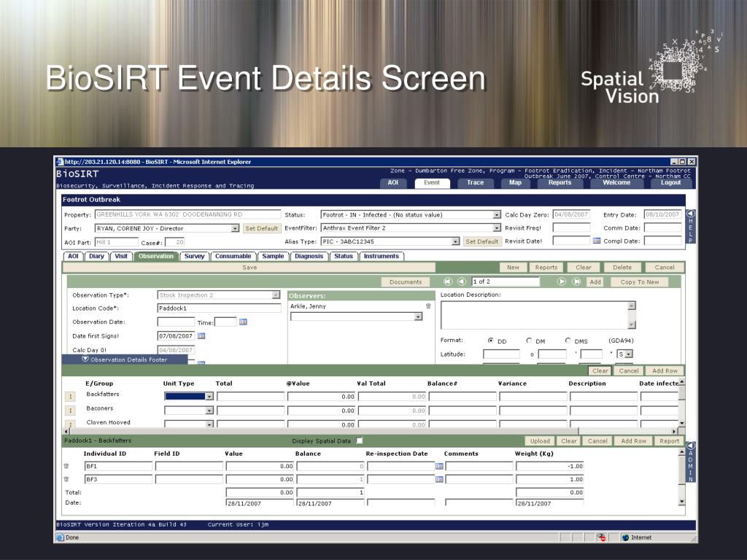747x560 pixels.
Task: Click the row marker beside Backfatters
Action: coord(70,396)
